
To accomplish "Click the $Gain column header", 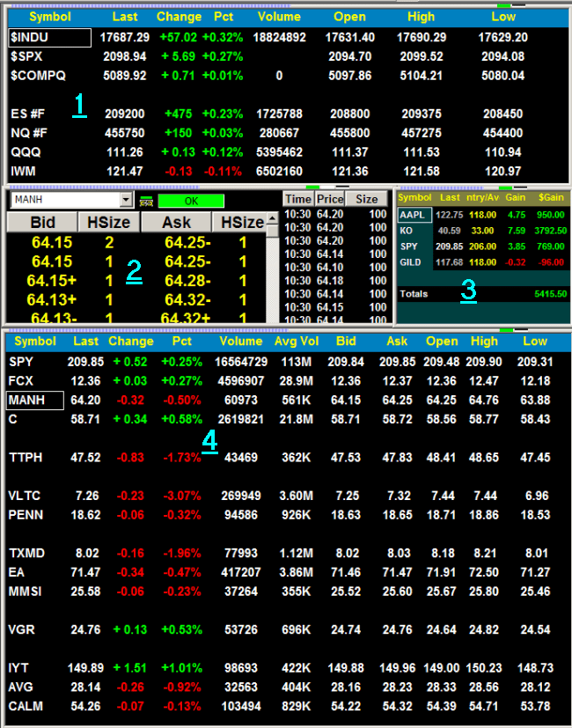I will (x=549, y=198).
